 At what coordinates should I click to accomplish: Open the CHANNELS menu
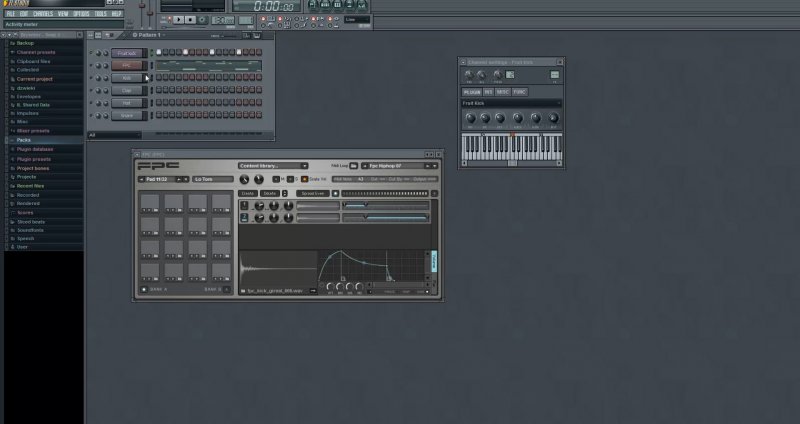[x=43, y=14]
